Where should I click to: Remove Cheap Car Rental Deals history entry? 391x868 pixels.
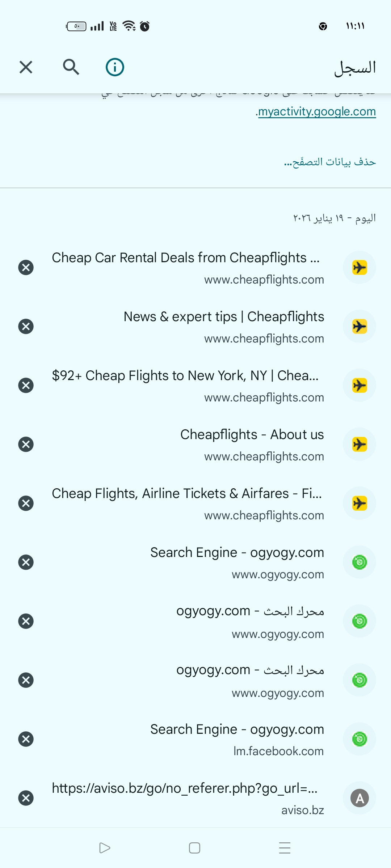point(26,268)
